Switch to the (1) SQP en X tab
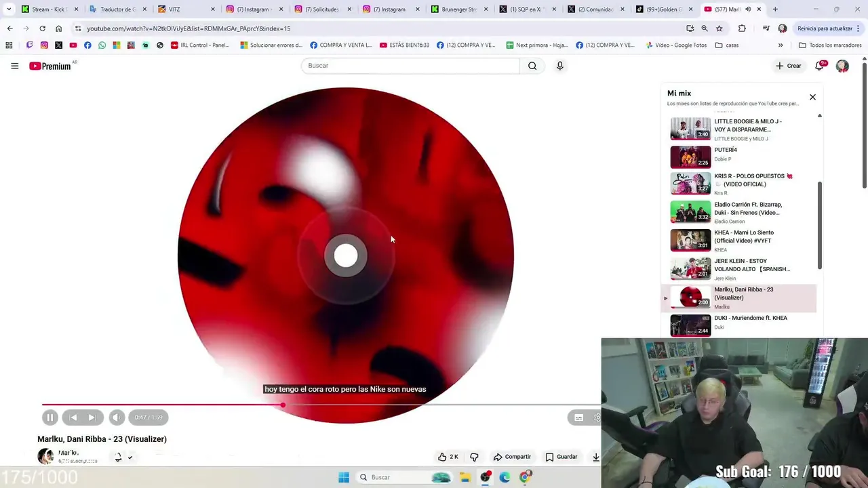 (528, 9)
